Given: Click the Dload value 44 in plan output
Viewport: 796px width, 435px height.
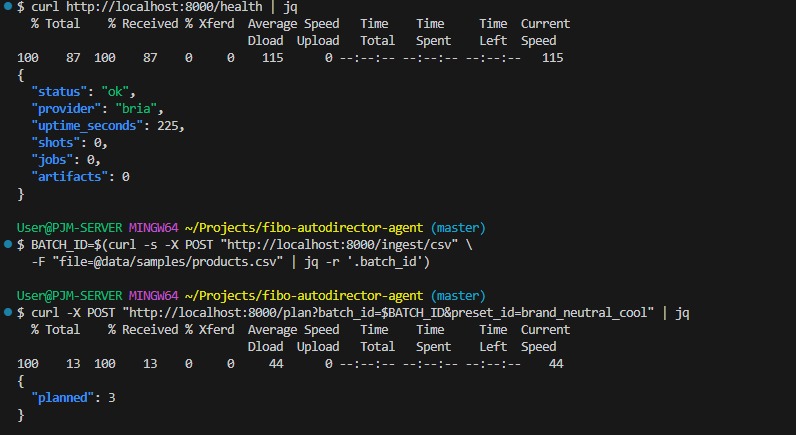Looking at the screenshot, I should [276, 364].
